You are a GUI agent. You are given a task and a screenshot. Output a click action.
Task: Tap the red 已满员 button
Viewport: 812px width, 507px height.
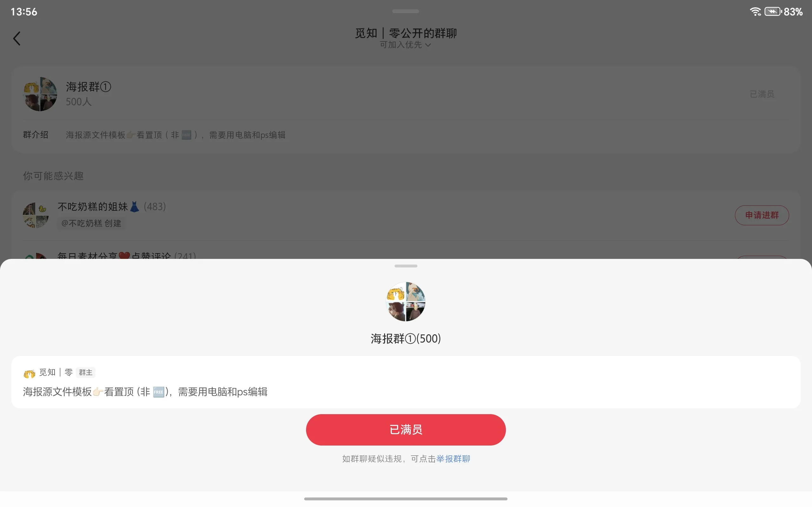pos(406,430)
